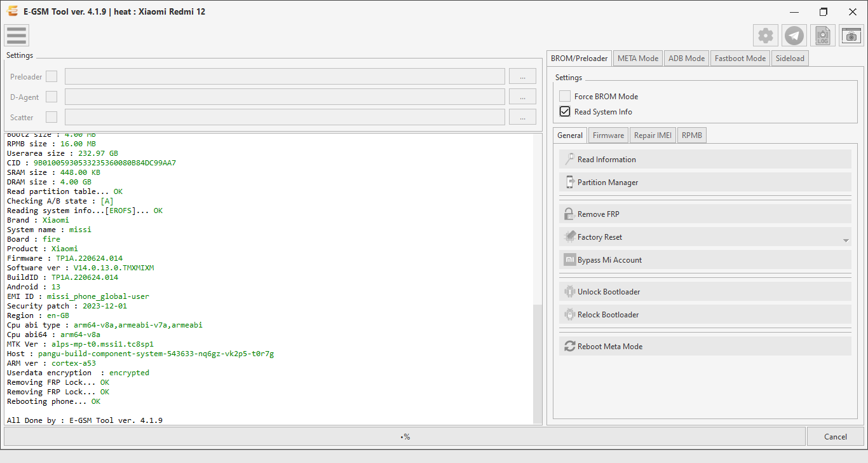Click the Software ver V14.0.13.0.TMXMIXM text
868x463 pixels.
point(80,268)
